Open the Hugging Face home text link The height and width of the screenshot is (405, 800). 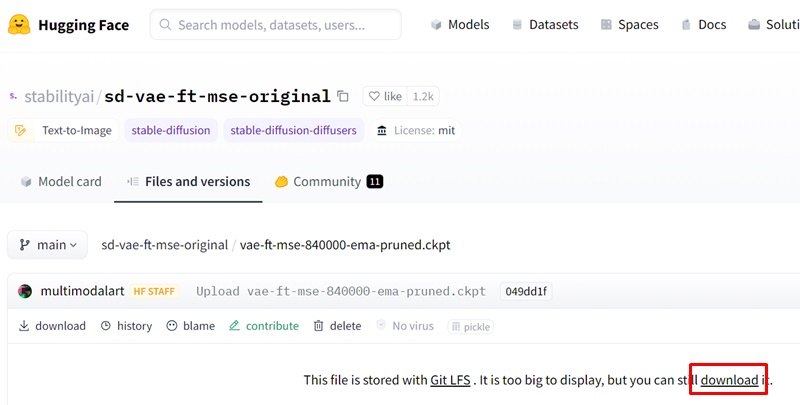click(84, 25)
